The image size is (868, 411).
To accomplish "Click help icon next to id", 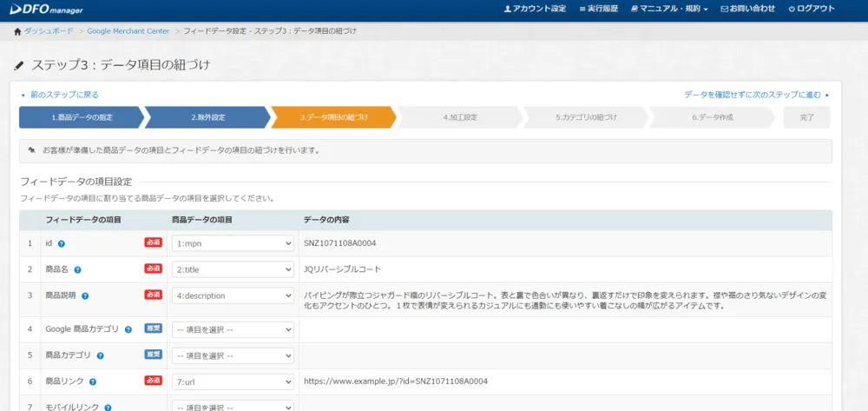I will (x=62, y=243).
